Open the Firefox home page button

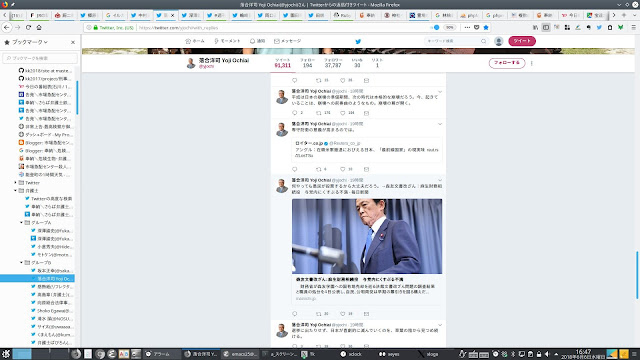click(x=39, y=27)
